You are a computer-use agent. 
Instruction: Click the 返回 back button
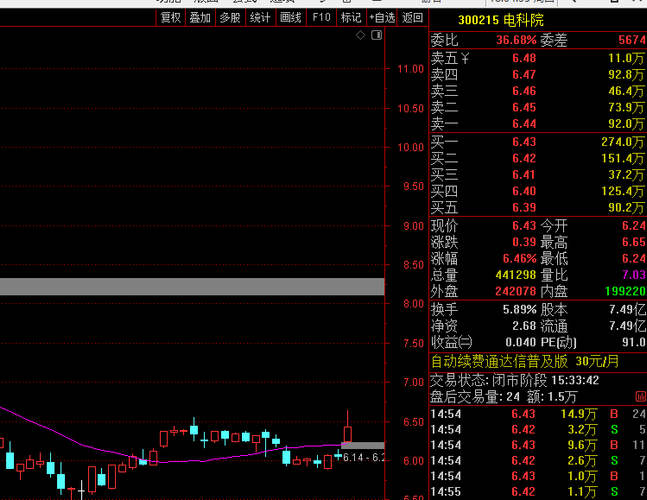(412, 18)
